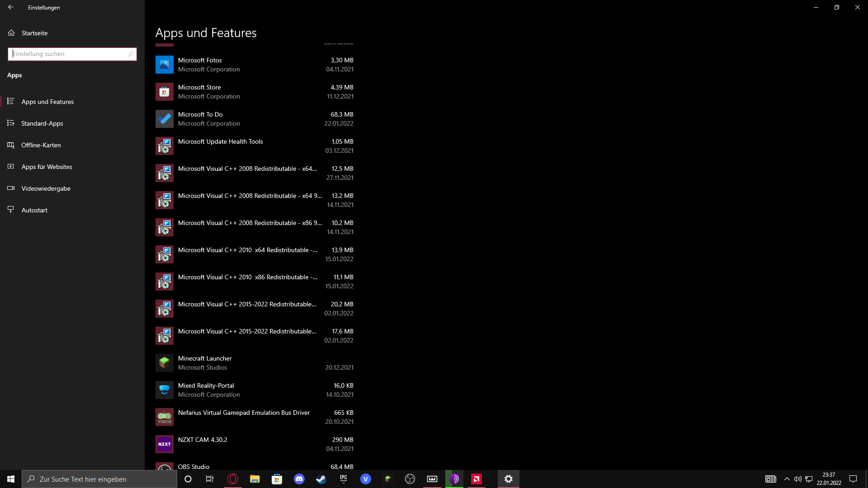Click the Microsoft Store list icon
This screenshot has height=488, width=868.
[x=164, y=92]
